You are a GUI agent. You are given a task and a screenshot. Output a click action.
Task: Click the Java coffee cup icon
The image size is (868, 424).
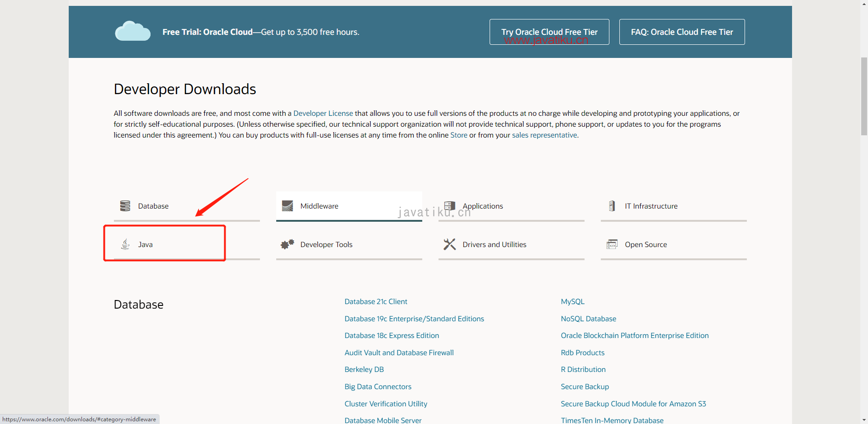pos(125,244)
